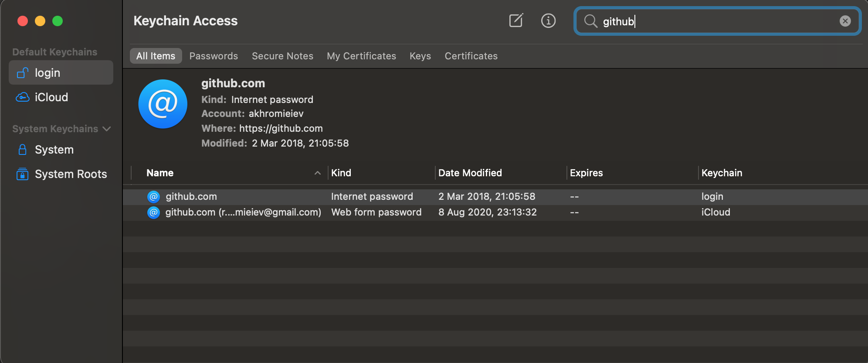
Task: Collapse the System Keychains section chevron
Action: click(x=107, y=129)
